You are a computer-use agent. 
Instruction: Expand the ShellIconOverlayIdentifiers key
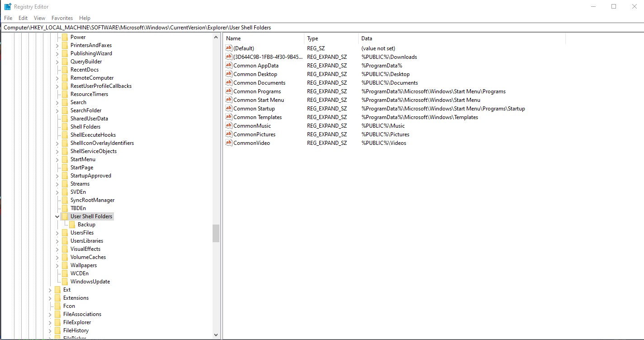click(57, 143)
